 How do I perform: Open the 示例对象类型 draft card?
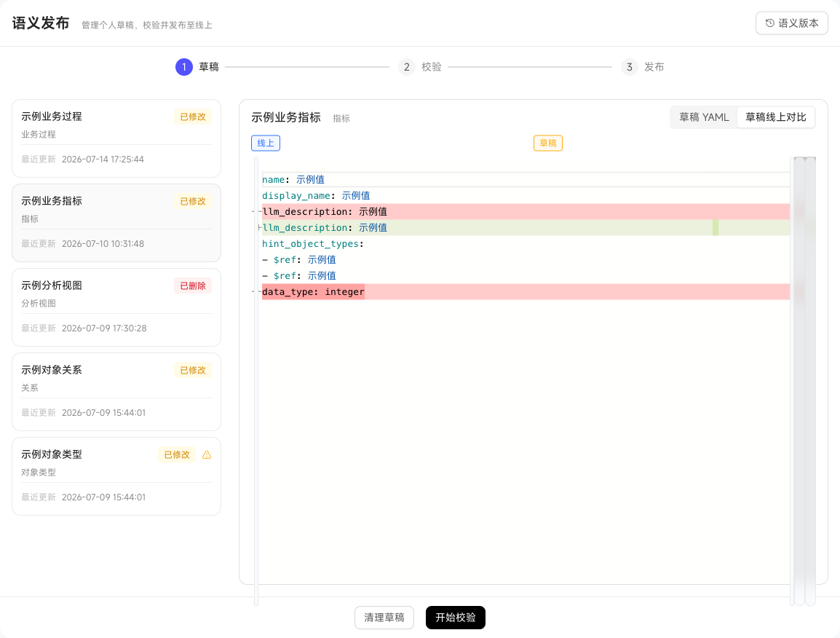tap(116, 476)
